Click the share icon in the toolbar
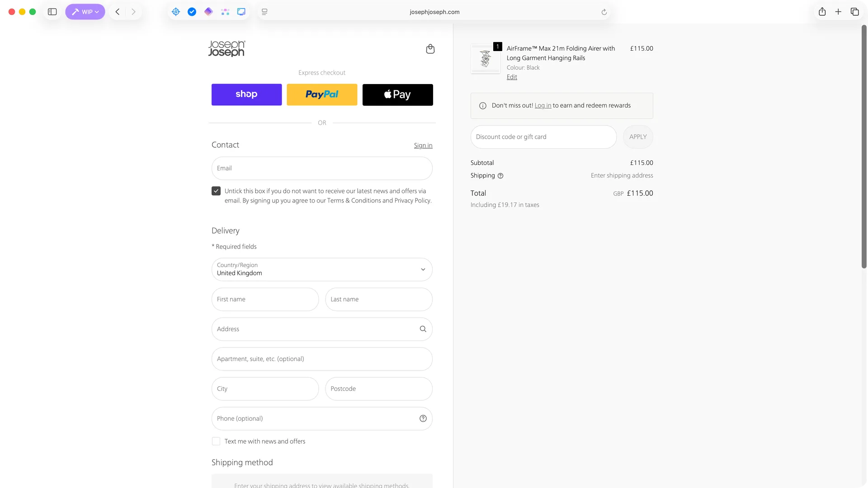The width and height of the screenshot is (868, 488). click(822, 12)
